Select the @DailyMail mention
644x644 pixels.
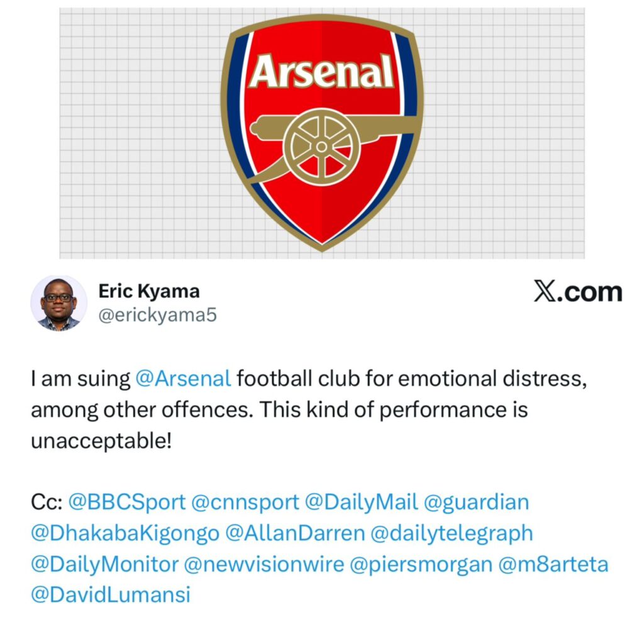pyautogui.click(x=362, y=502)
